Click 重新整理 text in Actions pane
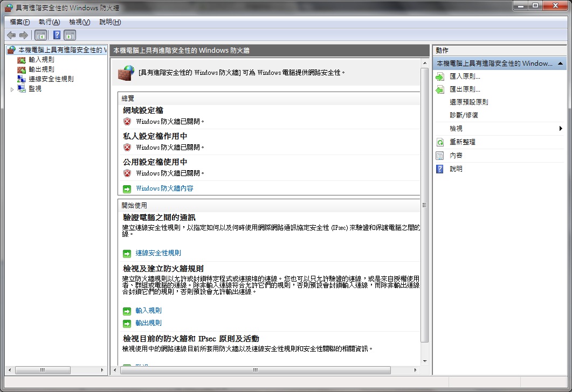572x392 pixels. [x=463, y=142]
